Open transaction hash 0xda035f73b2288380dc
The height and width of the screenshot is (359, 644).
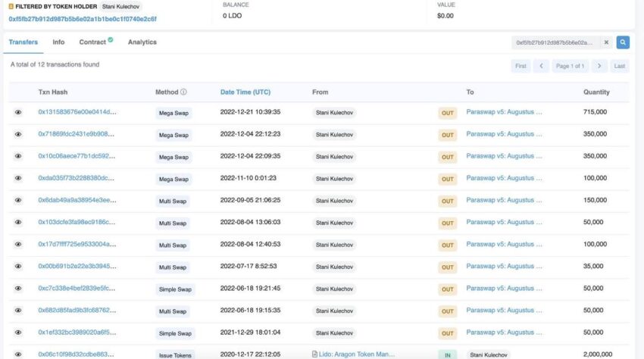pyautogui.click(x=76, y=178)
